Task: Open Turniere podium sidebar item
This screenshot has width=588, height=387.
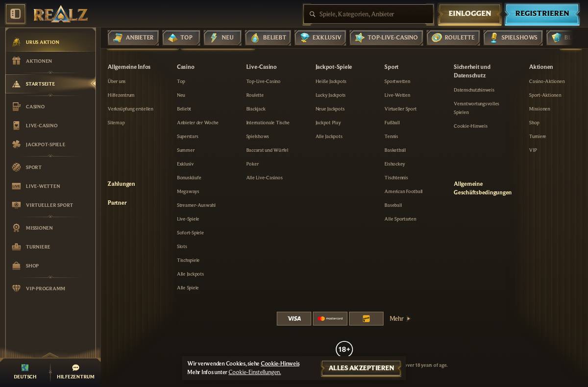Action: pyautogui.click(x=16, y=247)
